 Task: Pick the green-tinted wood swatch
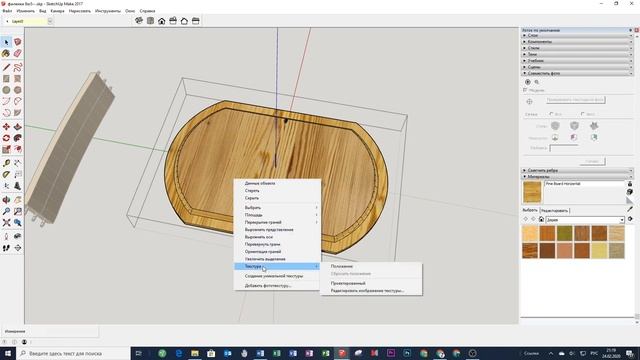[564, 233]
